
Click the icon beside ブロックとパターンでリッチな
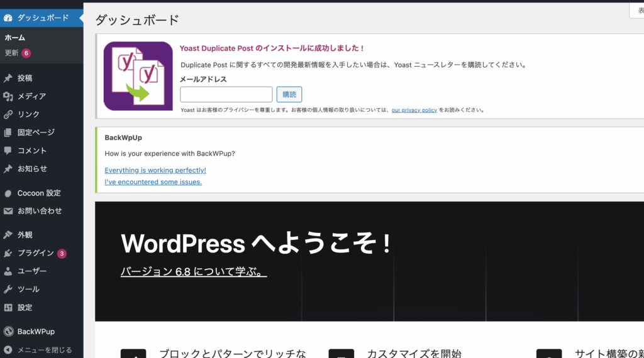pos(133,354)
